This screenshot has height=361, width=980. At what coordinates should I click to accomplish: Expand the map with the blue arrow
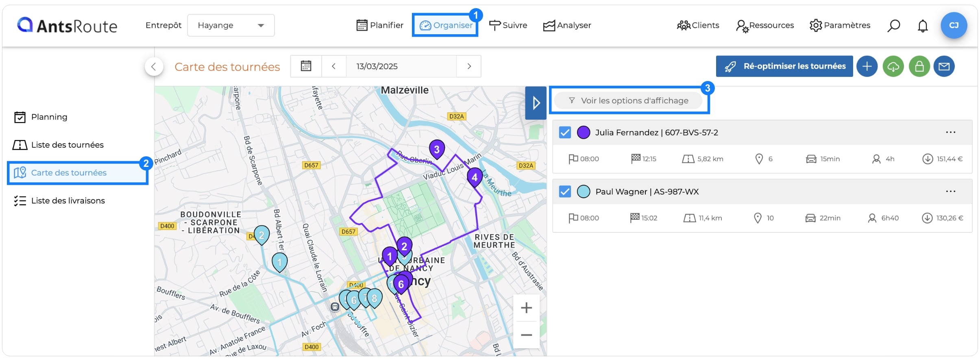click(x=536, y=103)
